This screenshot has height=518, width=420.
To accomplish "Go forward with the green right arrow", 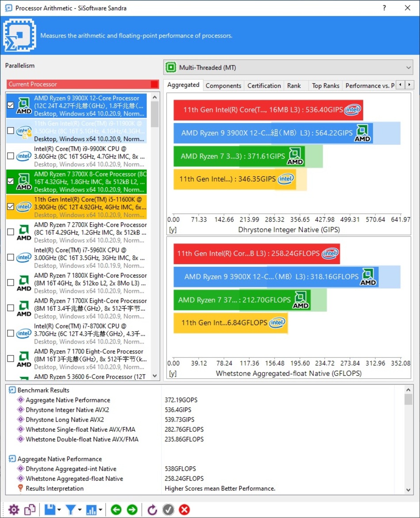I will 132,510.
